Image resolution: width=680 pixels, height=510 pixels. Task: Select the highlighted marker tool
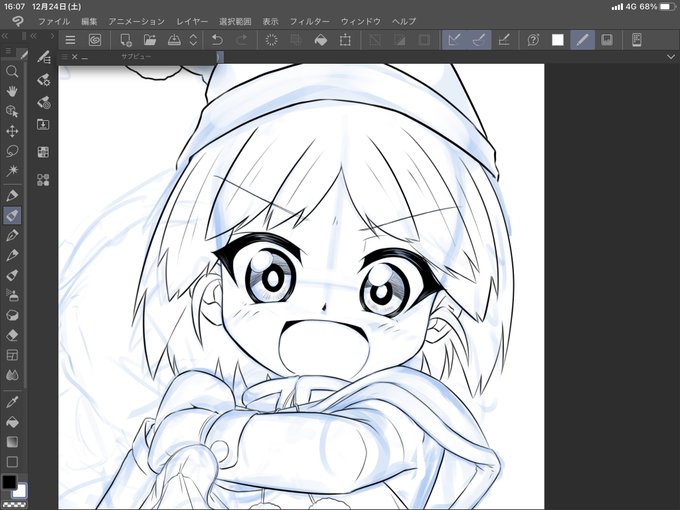12,216
